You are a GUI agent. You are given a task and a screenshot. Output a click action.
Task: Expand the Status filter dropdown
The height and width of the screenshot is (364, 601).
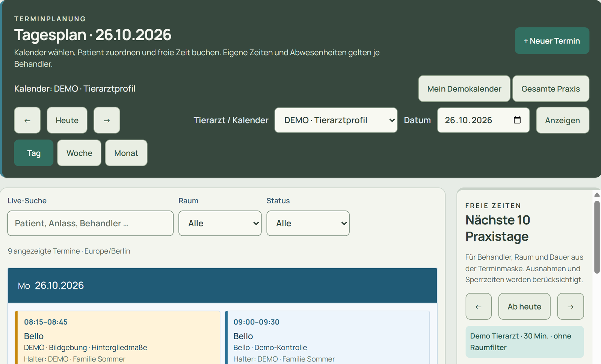[x=308, y=223]
